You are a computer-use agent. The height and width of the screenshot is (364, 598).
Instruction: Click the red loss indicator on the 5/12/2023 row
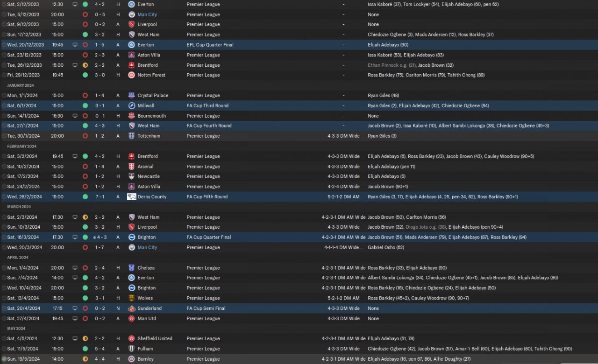tap(85, 14)
